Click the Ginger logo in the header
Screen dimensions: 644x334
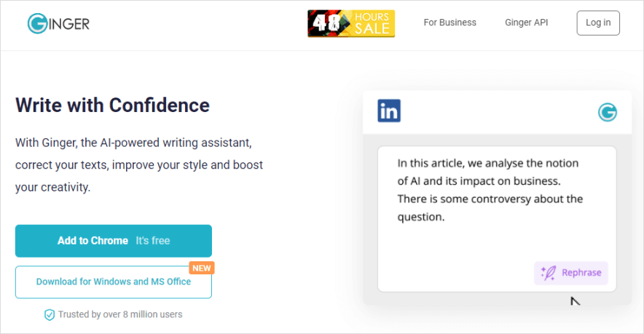(58, 23)
